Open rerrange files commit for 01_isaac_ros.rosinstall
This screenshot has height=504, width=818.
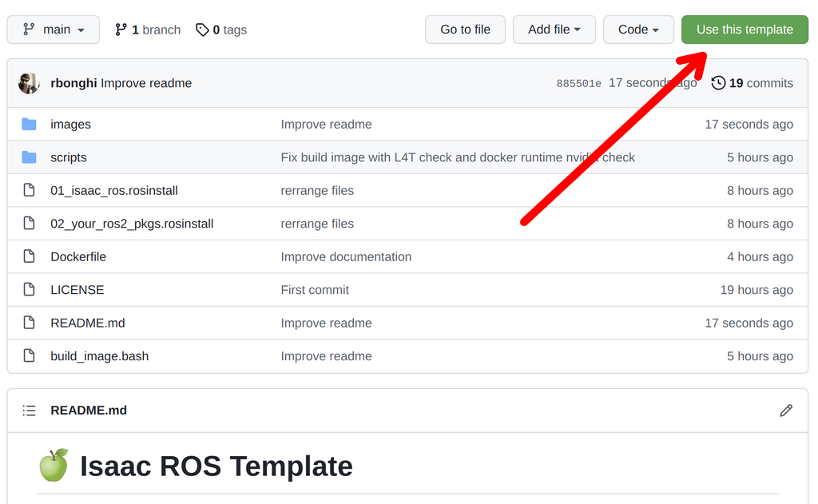click(x=317, y=190)
